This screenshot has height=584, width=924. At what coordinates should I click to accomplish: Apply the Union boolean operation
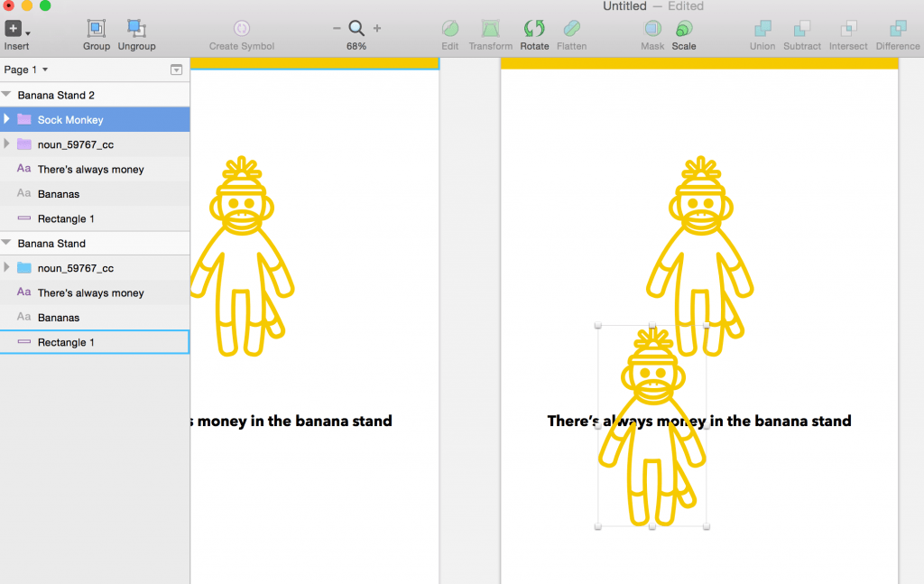tap(762, 29)
